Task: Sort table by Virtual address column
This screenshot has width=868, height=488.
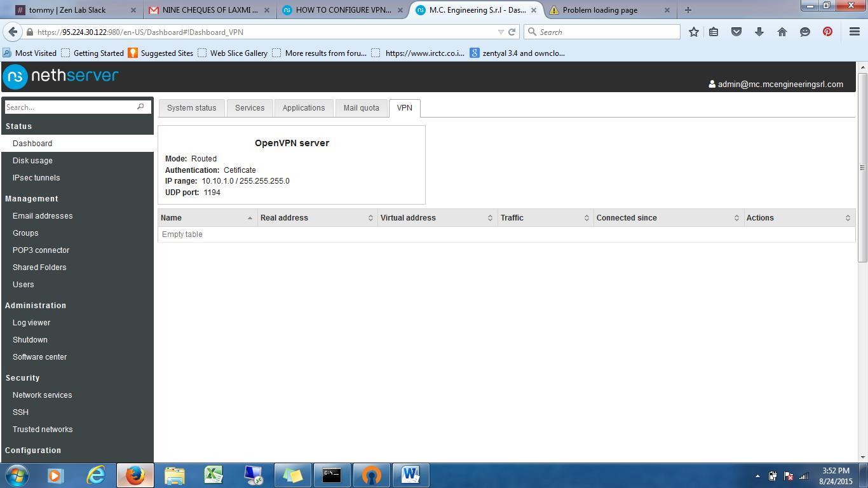Action: (438, 218)
